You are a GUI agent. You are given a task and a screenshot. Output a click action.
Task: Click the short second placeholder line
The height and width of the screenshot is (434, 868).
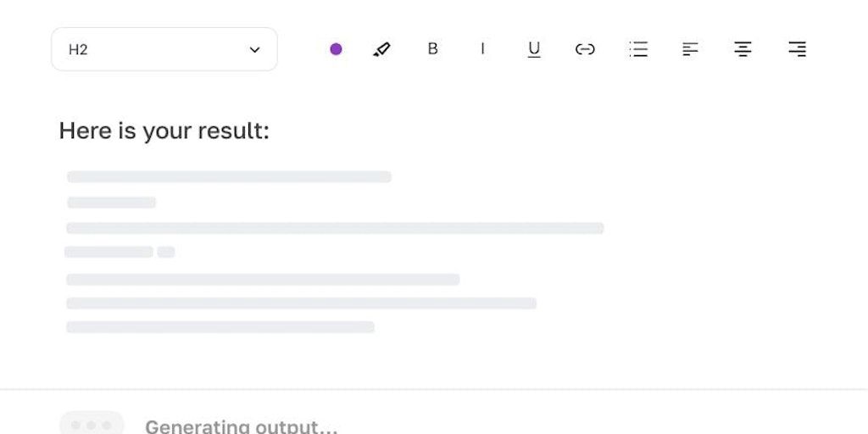[x=111, y=203]
